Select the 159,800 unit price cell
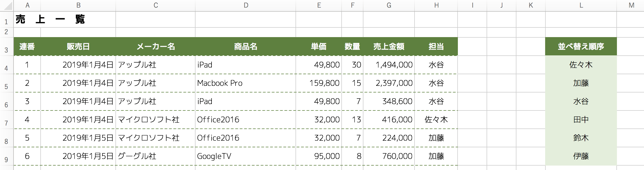The height and width of the screenshot is (170, 644). click(319, 83)
